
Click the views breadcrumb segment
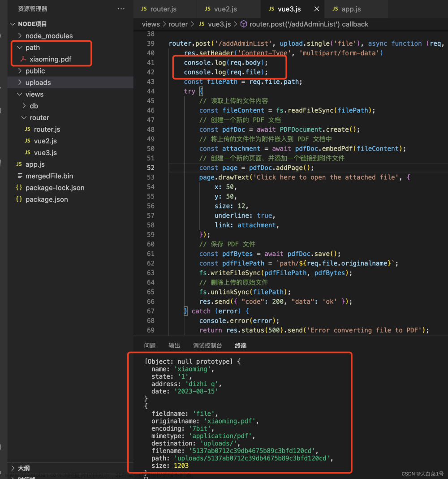point(151,24)
